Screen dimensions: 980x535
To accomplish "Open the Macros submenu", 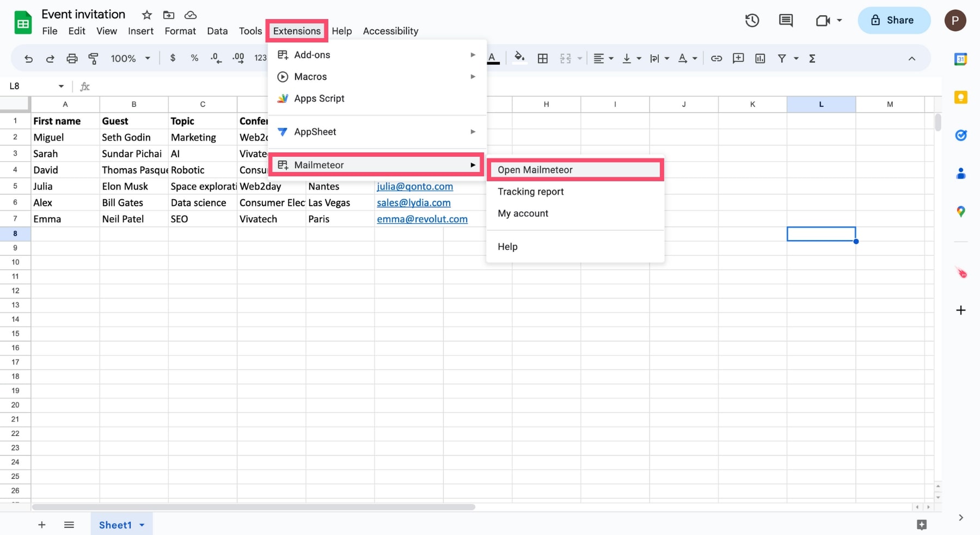I will coord(377,77).
